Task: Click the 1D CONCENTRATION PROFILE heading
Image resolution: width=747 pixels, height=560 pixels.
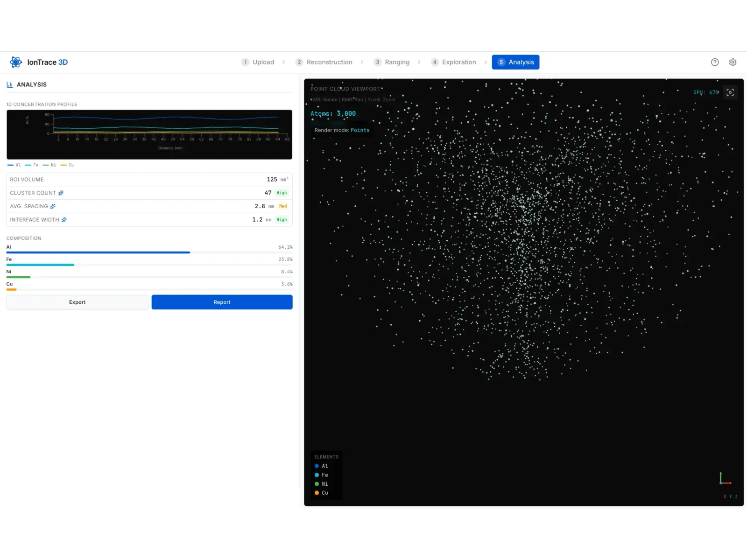Action: click(x=42, y=105)
